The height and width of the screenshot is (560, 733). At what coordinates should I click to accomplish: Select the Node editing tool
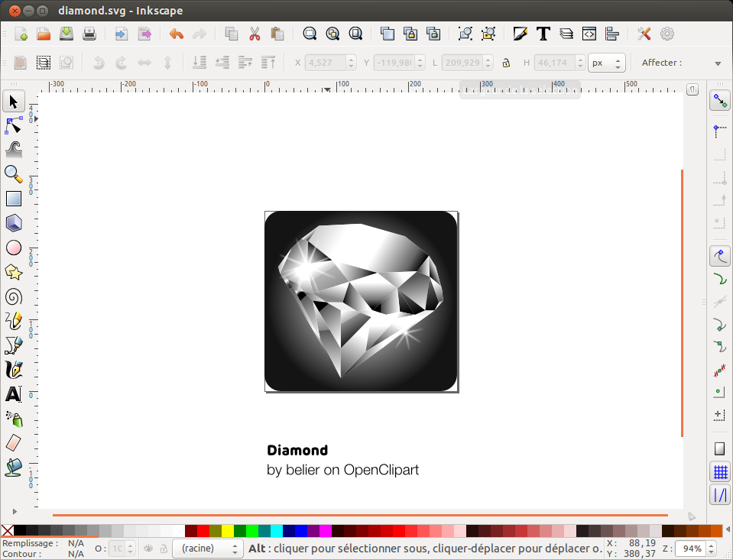click(x=14, y=125)
